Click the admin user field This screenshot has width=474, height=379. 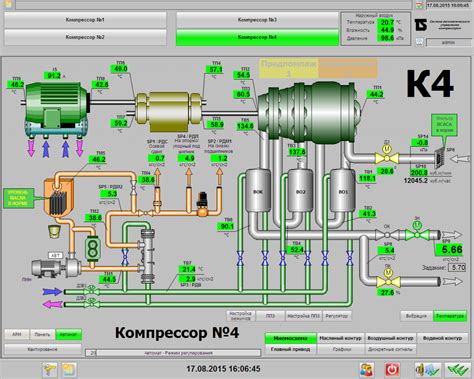448,43
